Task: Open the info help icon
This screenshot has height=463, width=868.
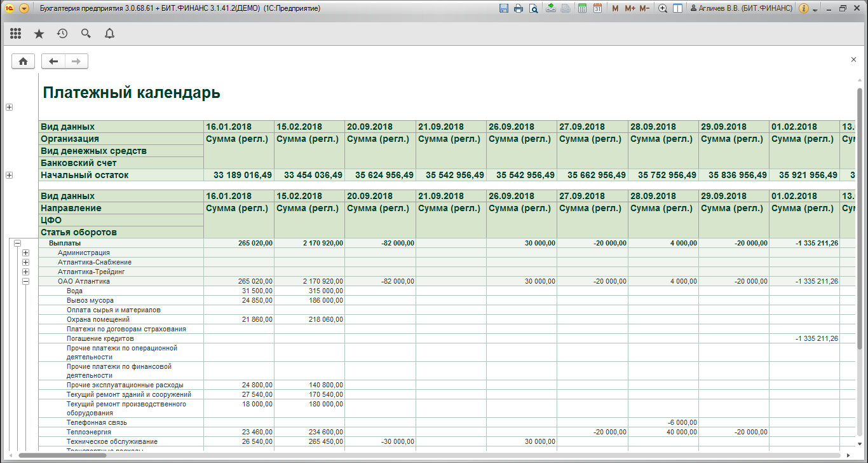Action: (803, 8)
